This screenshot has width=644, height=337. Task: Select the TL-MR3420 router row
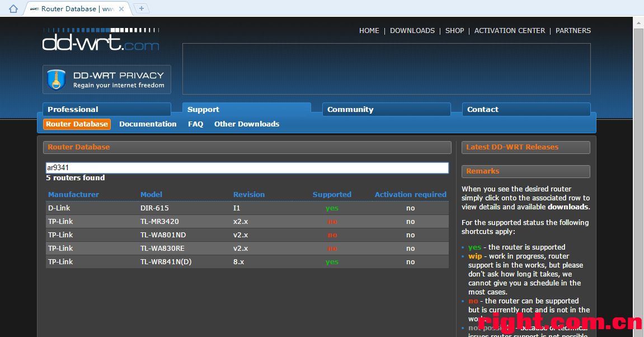(x=247, y=222)
